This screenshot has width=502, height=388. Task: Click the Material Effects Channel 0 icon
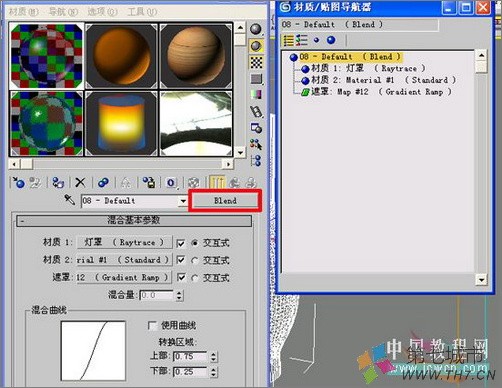click(171, 182)
